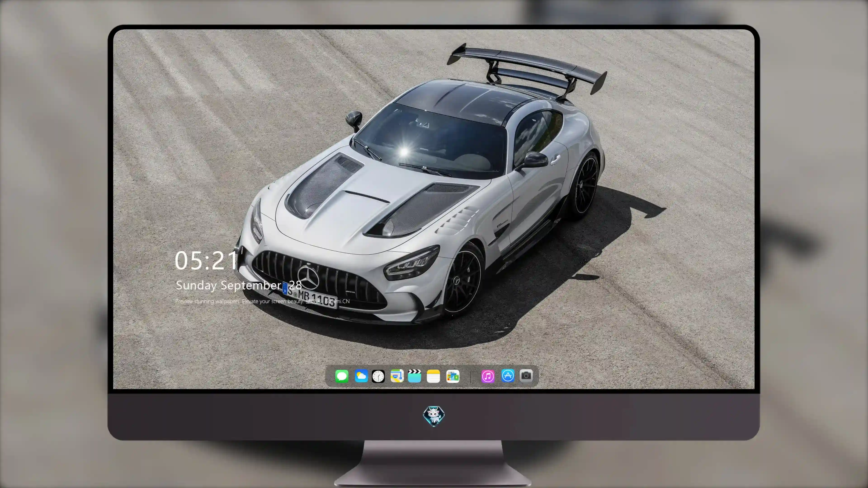Click the 05:21 clock display

tap(206, 261)
